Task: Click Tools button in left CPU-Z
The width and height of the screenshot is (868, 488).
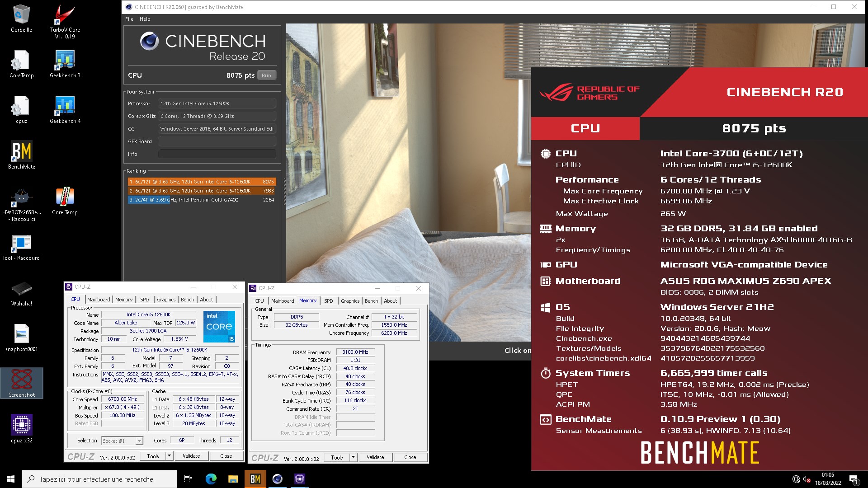Action: [153, 456]
